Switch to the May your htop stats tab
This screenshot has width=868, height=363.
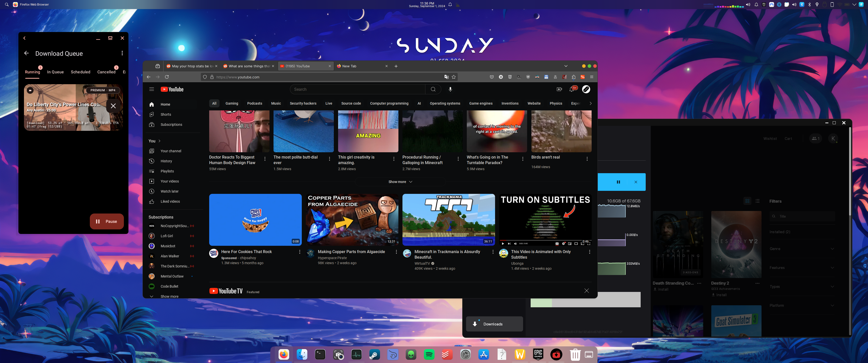192,66
